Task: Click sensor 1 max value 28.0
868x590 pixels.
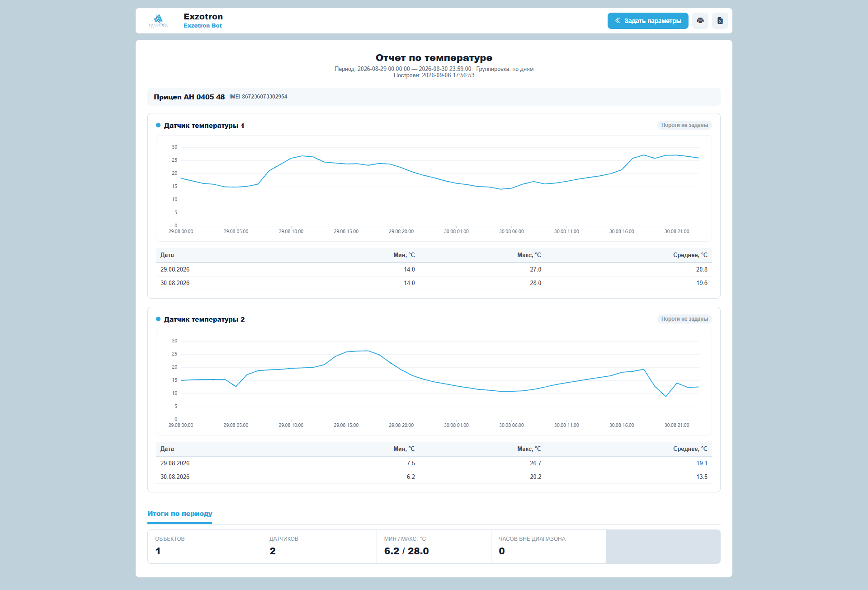Action: click(x=535, y=283)
